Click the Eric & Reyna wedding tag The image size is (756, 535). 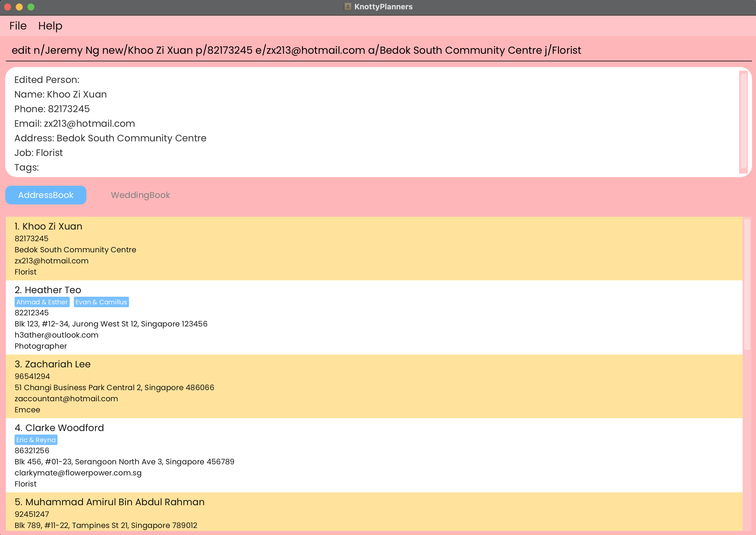pos(36,440)
